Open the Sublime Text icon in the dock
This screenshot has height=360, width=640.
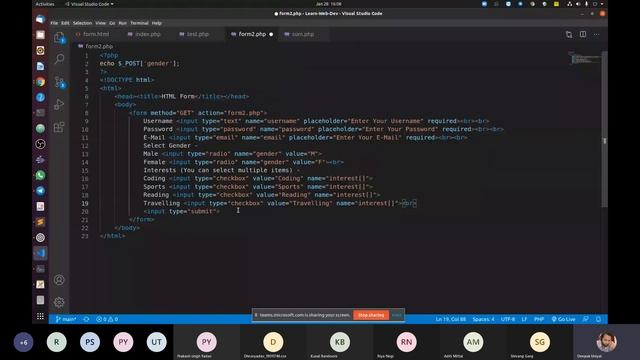[x=40, y=222]
